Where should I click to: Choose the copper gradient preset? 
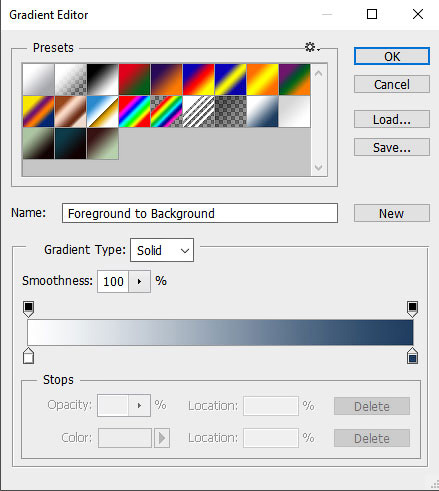(70, 112)
